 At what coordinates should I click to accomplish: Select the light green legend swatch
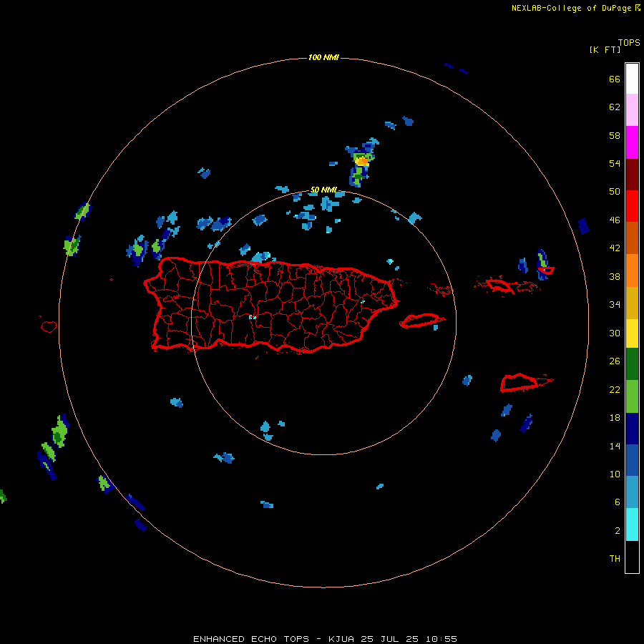pos(632,396)
